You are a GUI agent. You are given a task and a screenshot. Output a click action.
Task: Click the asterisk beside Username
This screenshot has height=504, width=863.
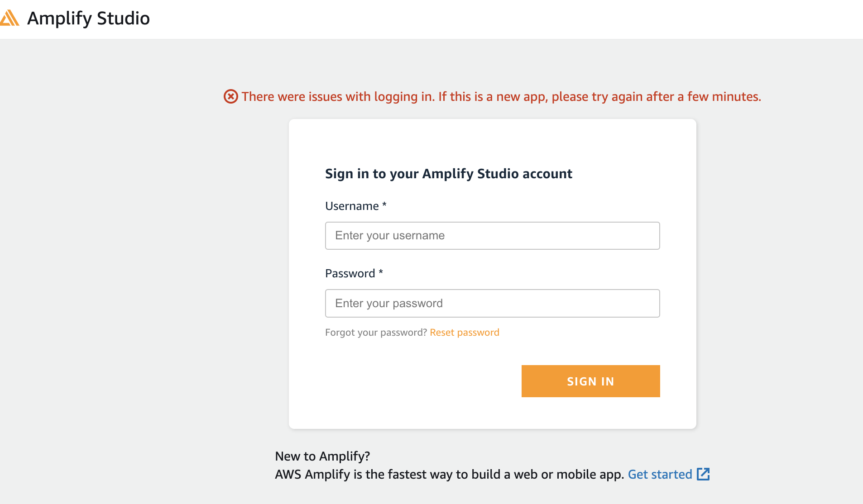click(384, 205)
